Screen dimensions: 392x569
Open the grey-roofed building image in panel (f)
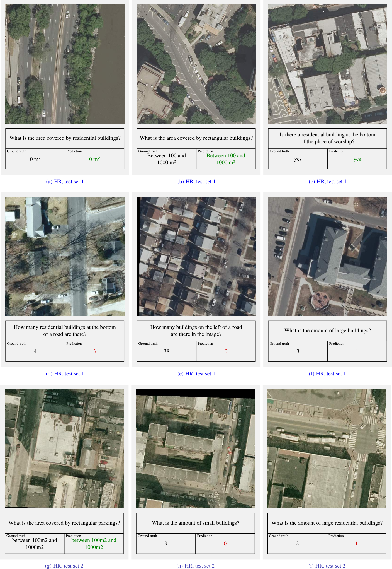tap(328, 257)
